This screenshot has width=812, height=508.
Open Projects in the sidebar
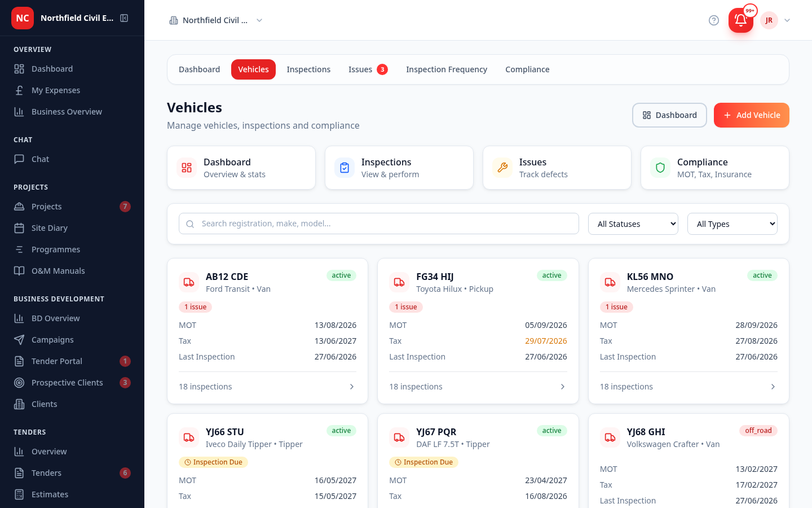click(72, 207)
